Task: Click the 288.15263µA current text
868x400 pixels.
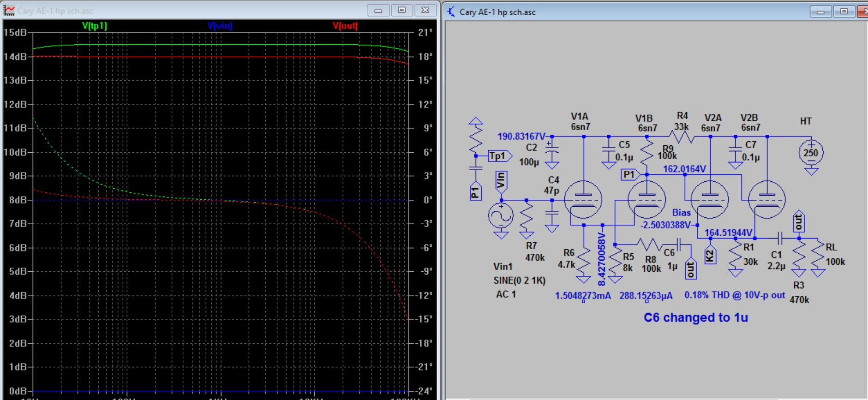Action: (646, 295)
